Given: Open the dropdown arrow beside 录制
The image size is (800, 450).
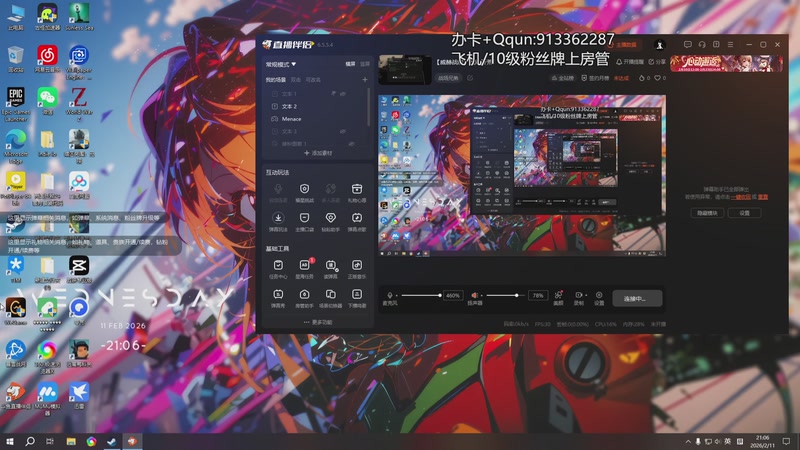Looking at the screenshot, I should 586,295.
